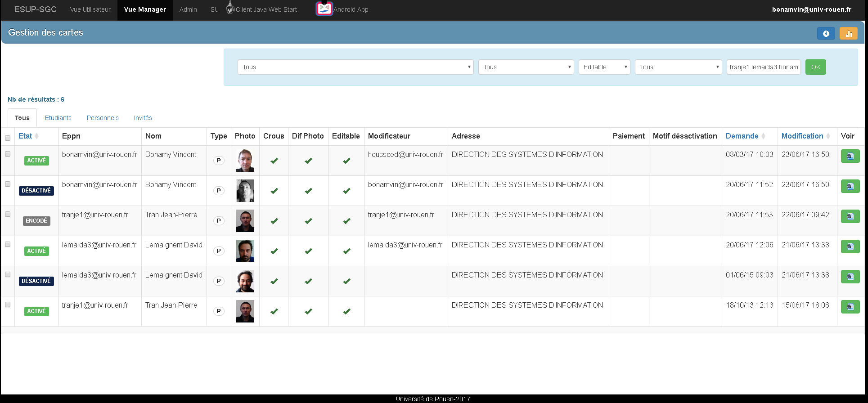View card of active bonamvin row

pyautogui.click(x=850, y=156)
